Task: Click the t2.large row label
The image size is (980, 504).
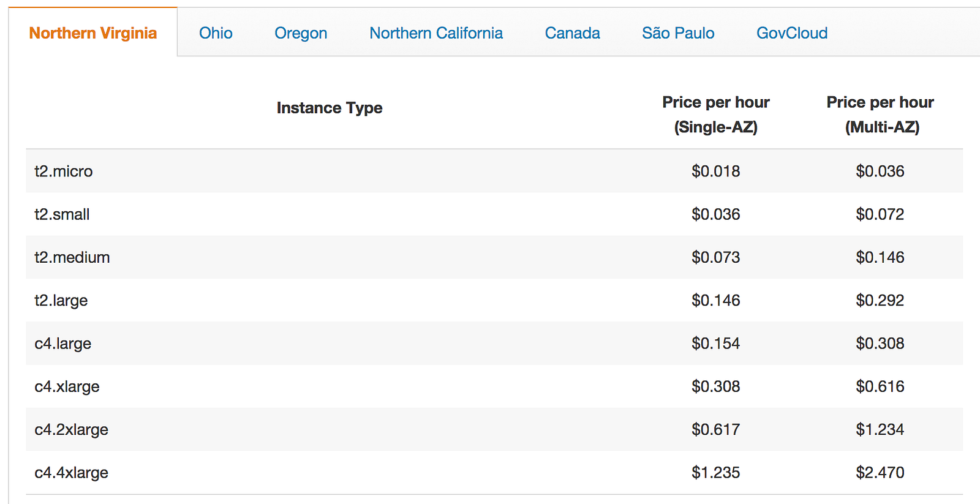Action: point(61,301)
